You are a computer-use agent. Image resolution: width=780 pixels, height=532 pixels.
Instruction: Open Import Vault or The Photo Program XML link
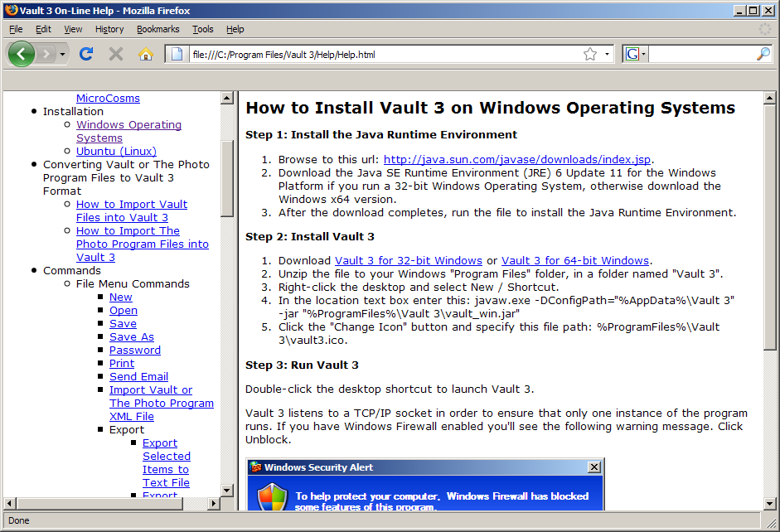pyautogui.click(x=161, y=404)
